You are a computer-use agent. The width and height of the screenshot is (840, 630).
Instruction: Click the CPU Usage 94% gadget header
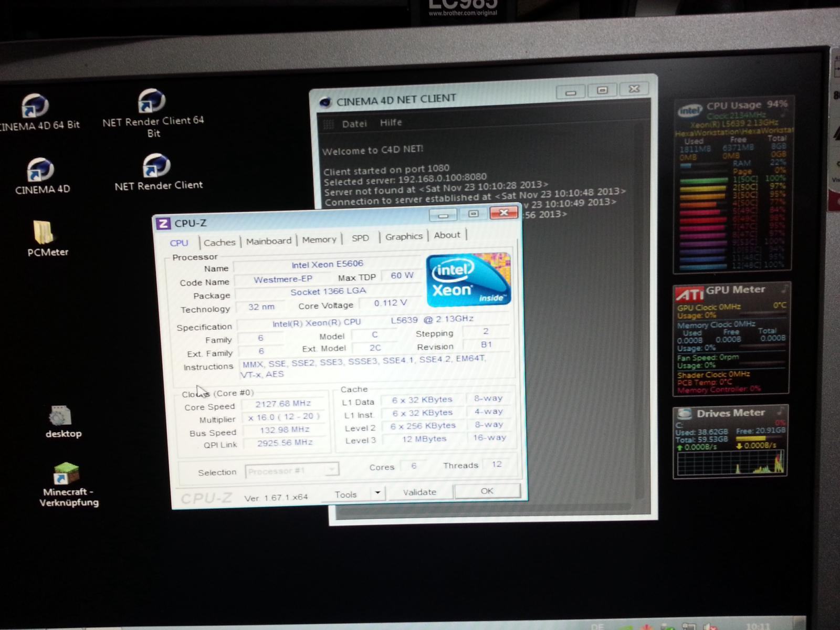[x=747, y=105]
